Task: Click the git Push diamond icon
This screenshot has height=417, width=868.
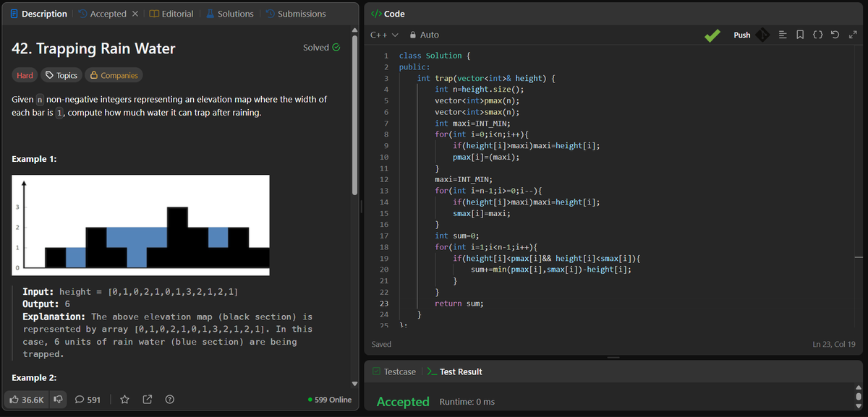Action: (762, 35)
